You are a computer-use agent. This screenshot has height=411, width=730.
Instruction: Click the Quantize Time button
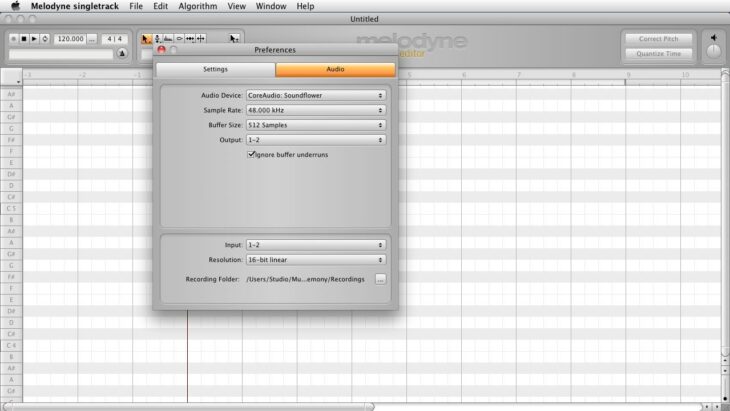(658, 54)
